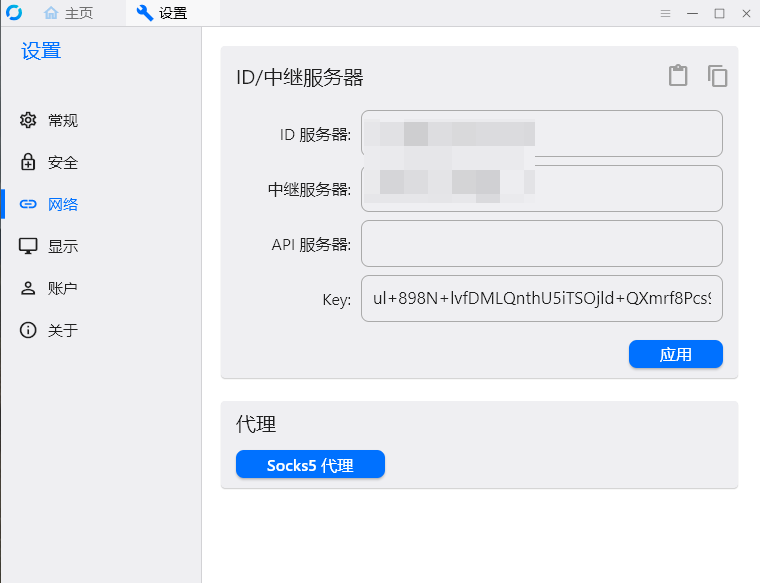Minimize the settings window
760x583 pixels.
692,13
